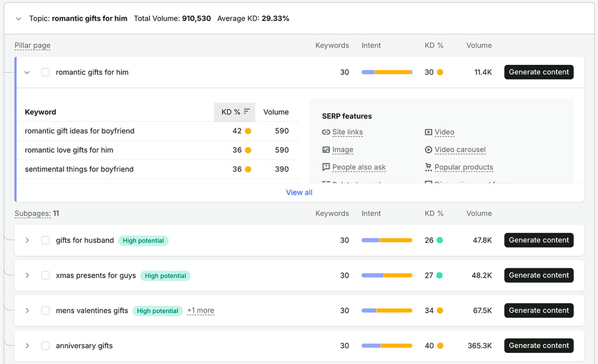Image resolution: width=598 pixels, height=364 pixels.
Task: Click the Average KD 29.33% value
Action: 276,19
